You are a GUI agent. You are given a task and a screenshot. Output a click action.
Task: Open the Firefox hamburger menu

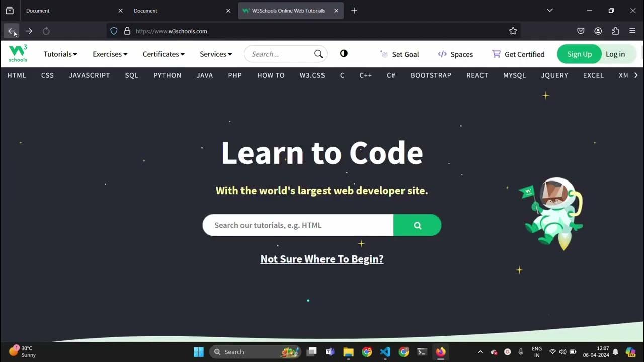pyautogui.click(x=632, y=31)
